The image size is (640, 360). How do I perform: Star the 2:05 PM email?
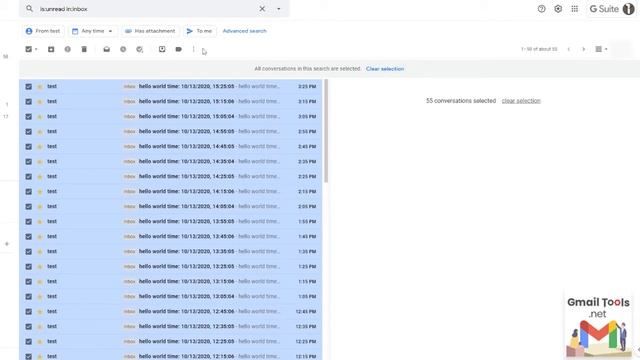click(40, 207)
